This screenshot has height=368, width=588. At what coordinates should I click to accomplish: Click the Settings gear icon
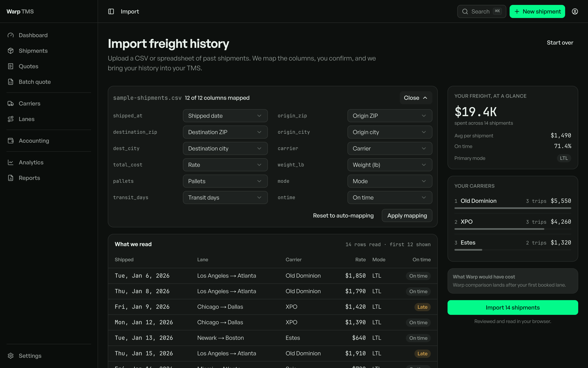[x=11, y=356]
